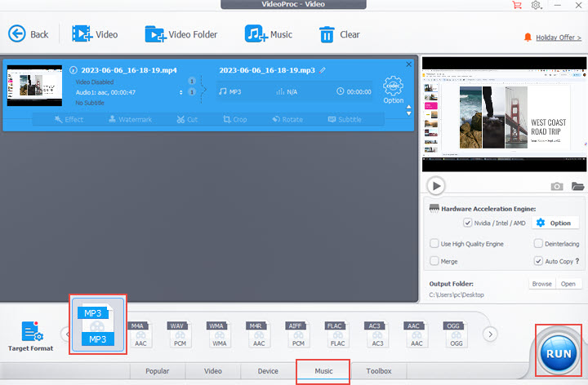
Task: Select MP3 format
Action: (x=98, y=325)
